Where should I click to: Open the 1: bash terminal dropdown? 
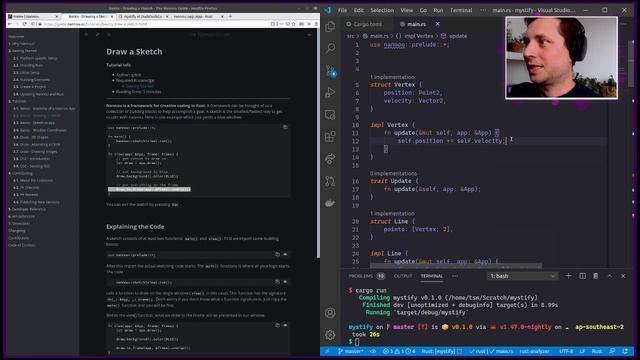point(522,276)
